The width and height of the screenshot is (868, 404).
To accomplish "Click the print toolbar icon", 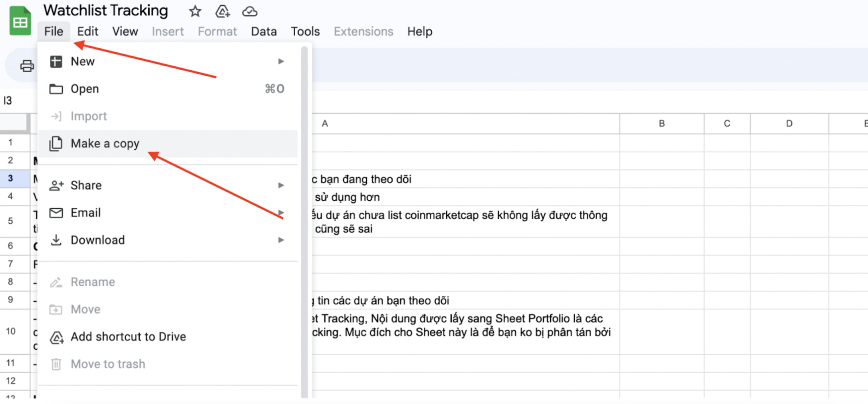I will [27, 66].
